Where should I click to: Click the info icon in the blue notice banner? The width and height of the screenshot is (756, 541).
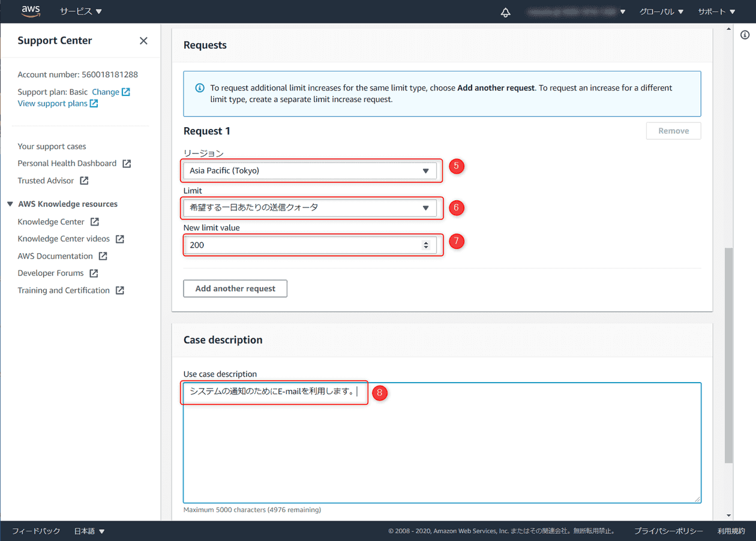(x=199, y=88)
